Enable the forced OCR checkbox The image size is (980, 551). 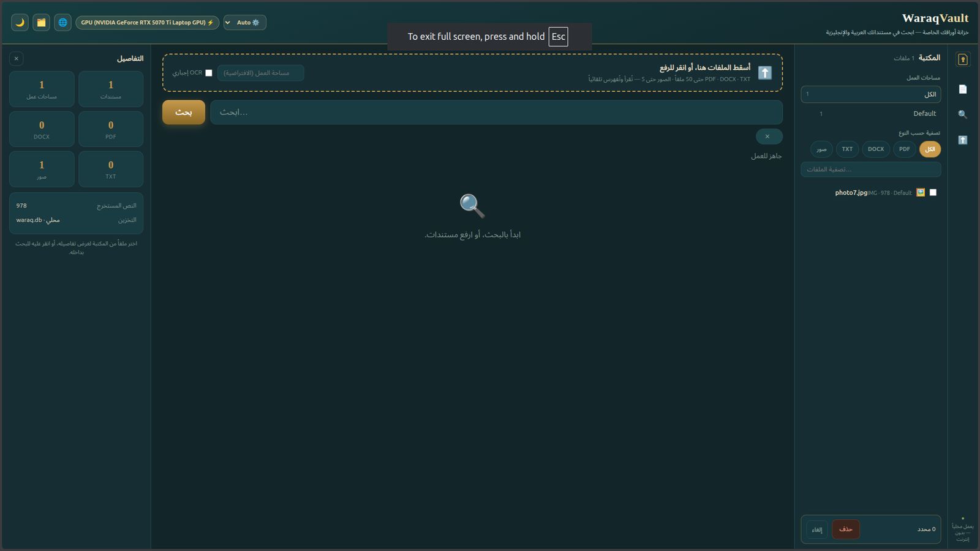coord(209,73)
